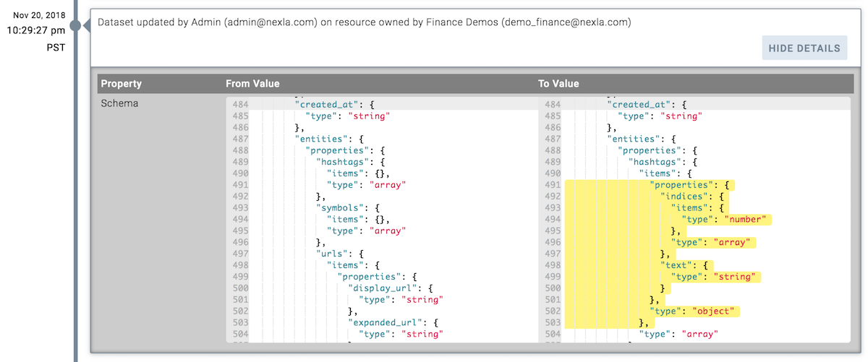868x362 pixels.
Task: Click To Value line 504 "type": "array"
Action: 678,335
